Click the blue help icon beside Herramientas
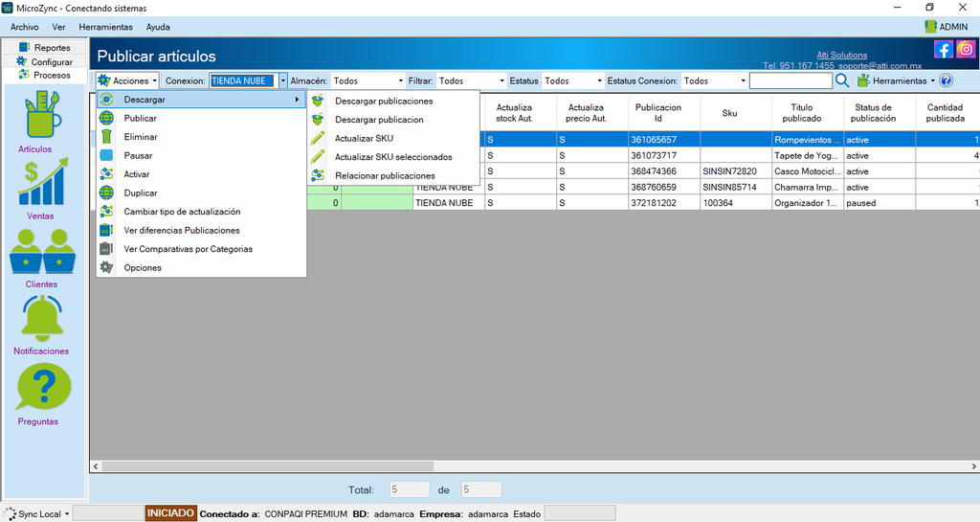980x522 pixels. pos(947,80)
